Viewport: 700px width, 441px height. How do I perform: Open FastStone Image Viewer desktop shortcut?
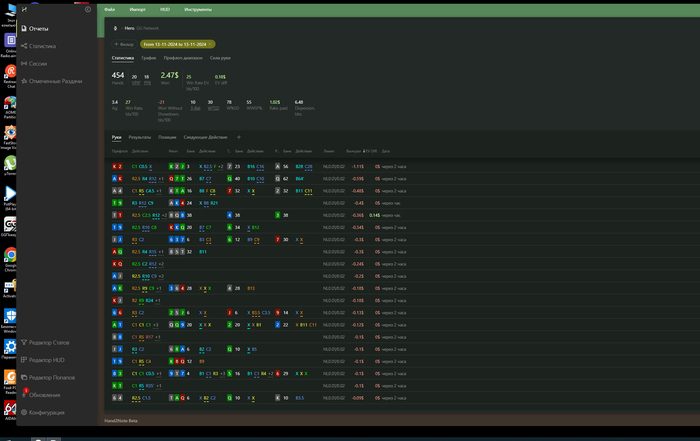(x=10, y=137)
